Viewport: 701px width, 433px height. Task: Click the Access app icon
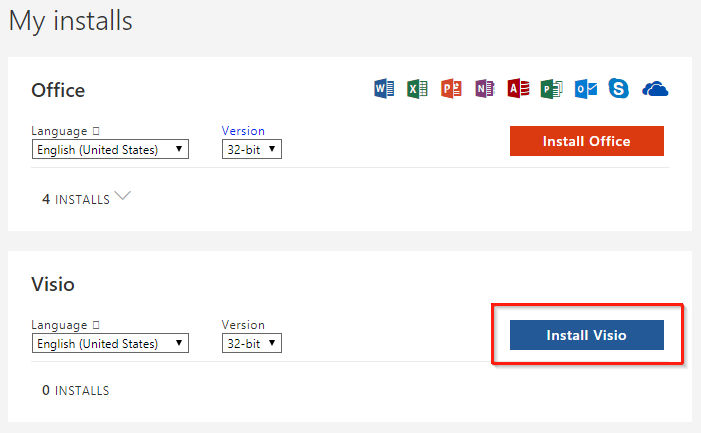[x=518, y=88]
